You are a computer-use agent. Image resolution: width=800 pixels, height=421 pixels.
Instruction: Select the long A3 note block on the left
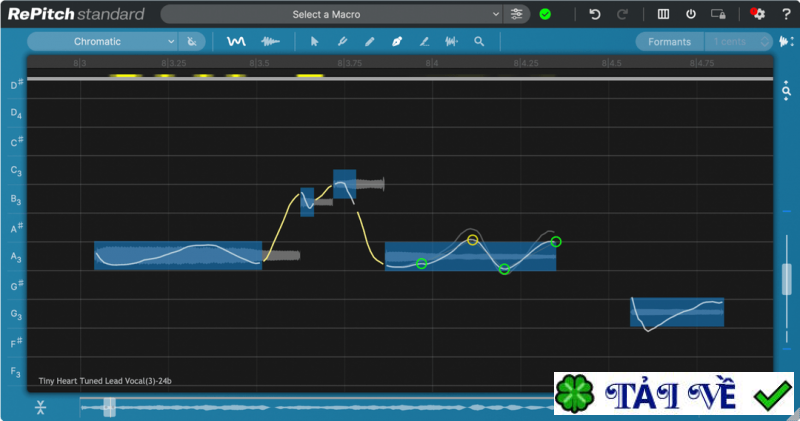178,255
